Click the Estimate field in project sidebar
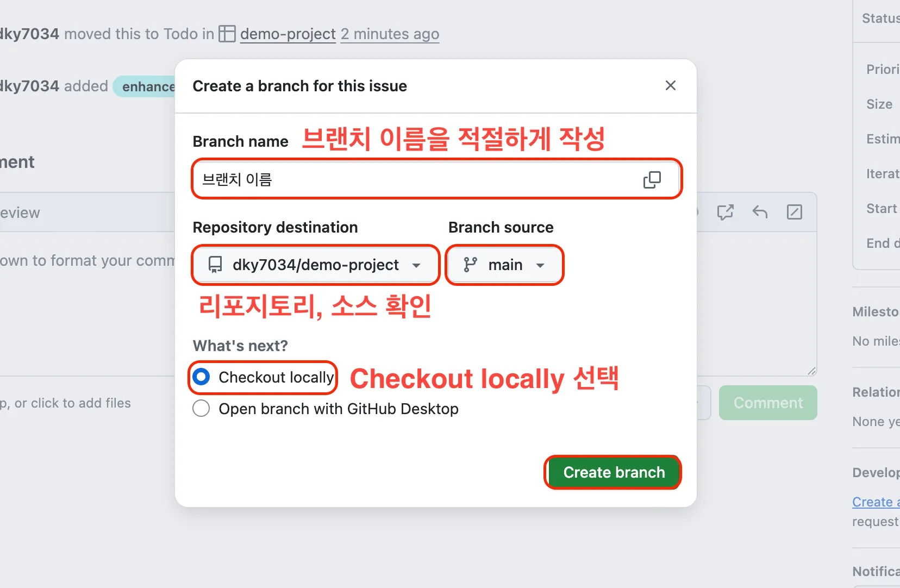This screenshot has height=588, width=900. point(883,139)
